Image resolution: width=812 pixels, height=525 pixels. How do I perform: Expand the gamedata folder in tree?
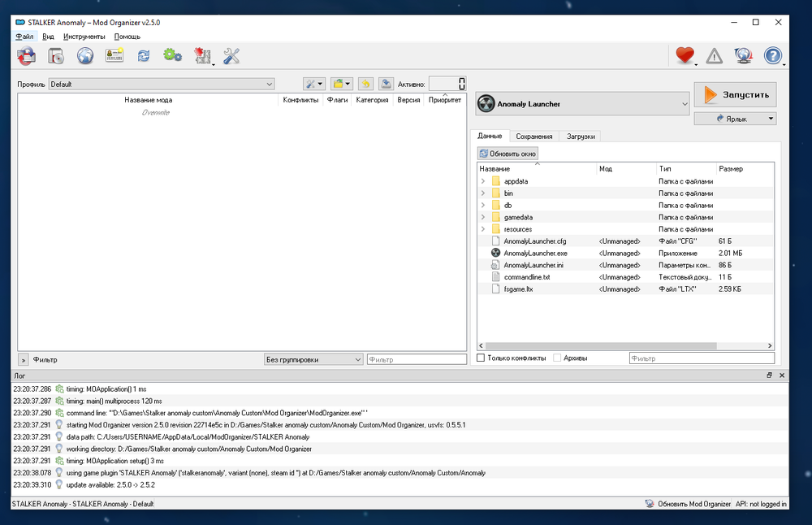483,217
